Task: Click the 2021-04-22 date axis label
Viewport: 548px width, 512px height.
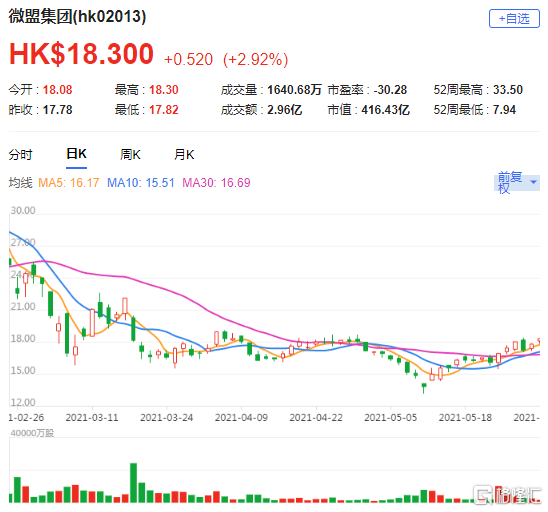Action: [x=316, y=417]
